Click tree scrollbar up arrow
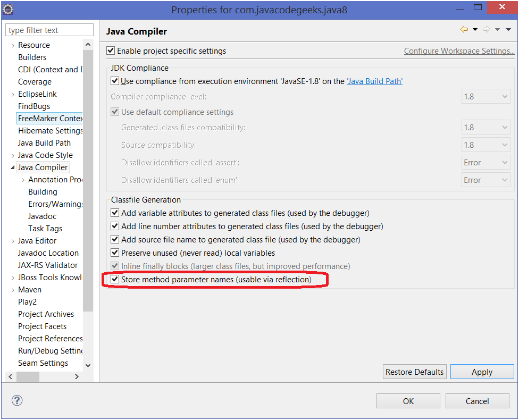Image resolution: width=519 pixels, height=420 pixels. coord(88,44)
